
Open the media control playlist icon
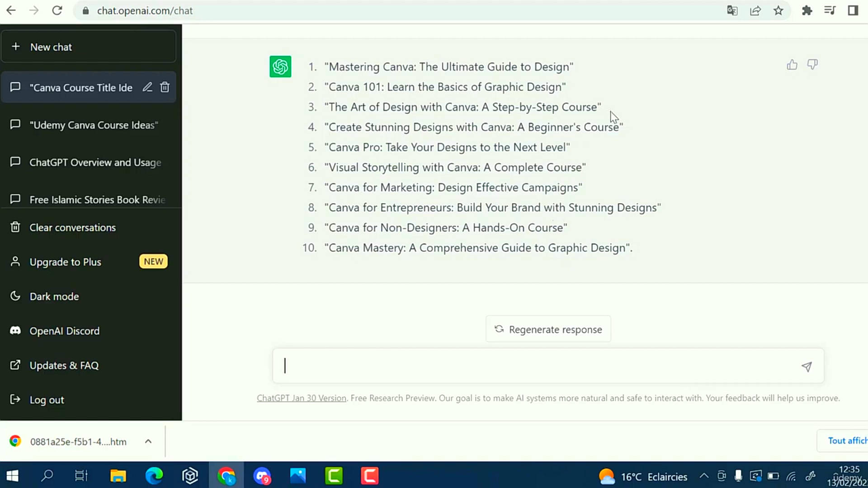click(x=830, y=10)
